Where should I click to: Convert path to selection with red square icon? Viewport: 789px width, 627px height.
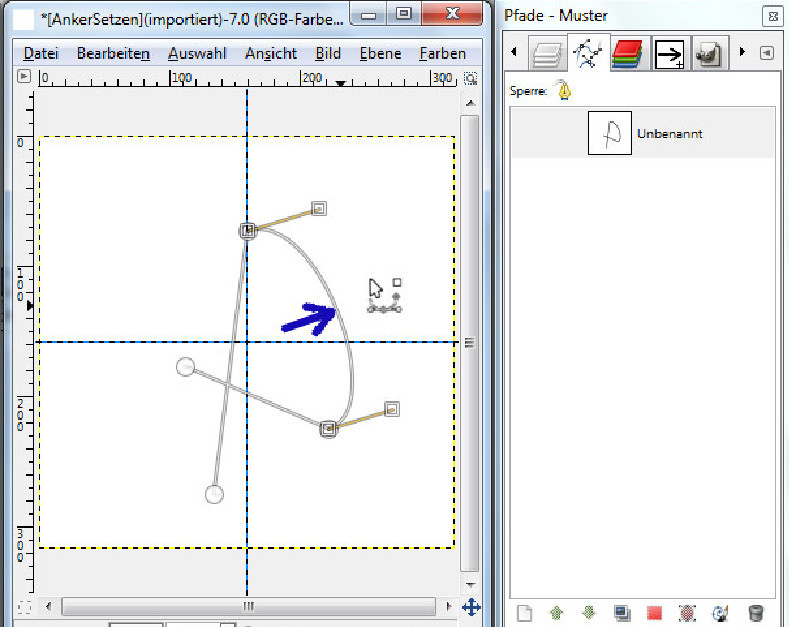click(655, 612)
